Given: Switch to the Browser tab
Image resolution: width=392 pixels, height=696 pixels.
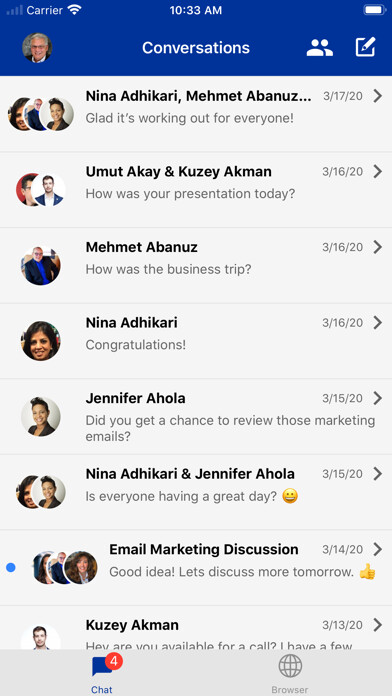Looking at the screenshot, I should (x=290, y=672).
